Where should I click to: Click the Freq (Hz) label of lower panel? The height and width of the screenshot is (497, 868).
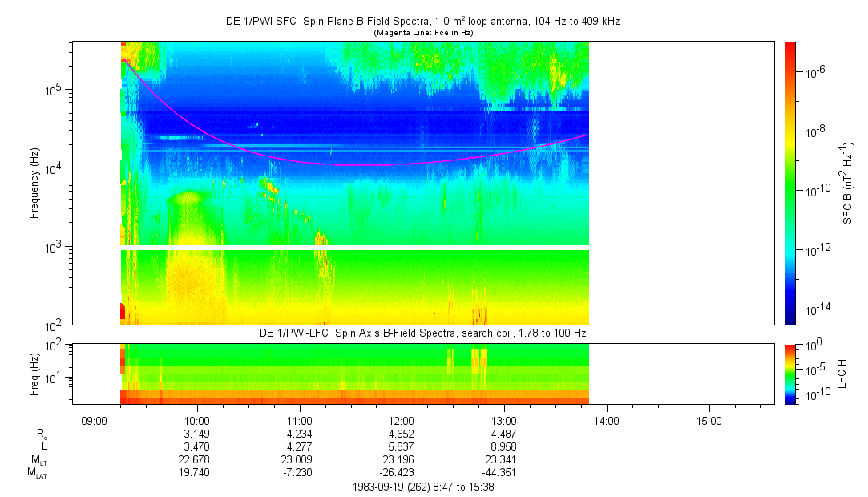[x=34, y=373]
